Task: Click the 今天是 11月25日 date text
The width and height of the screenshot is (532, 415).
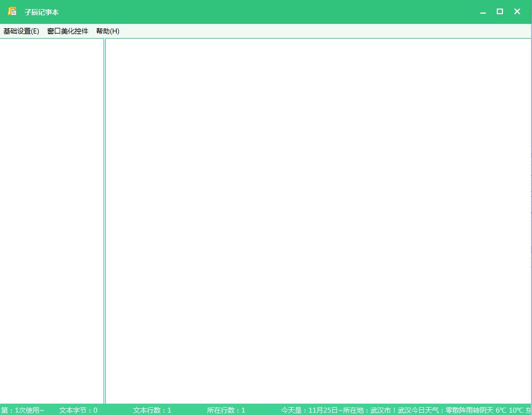Action: pyautogui.click(x=310, y=410)
